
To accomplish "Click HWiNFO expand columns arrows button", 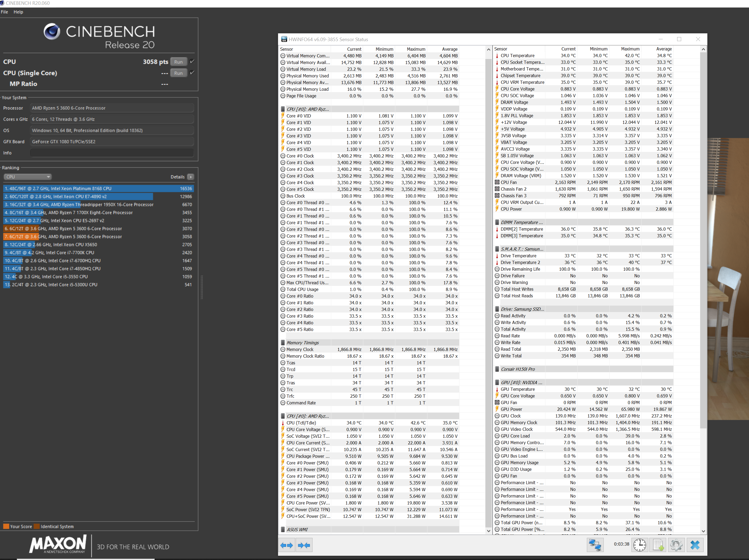I will 286,545.
